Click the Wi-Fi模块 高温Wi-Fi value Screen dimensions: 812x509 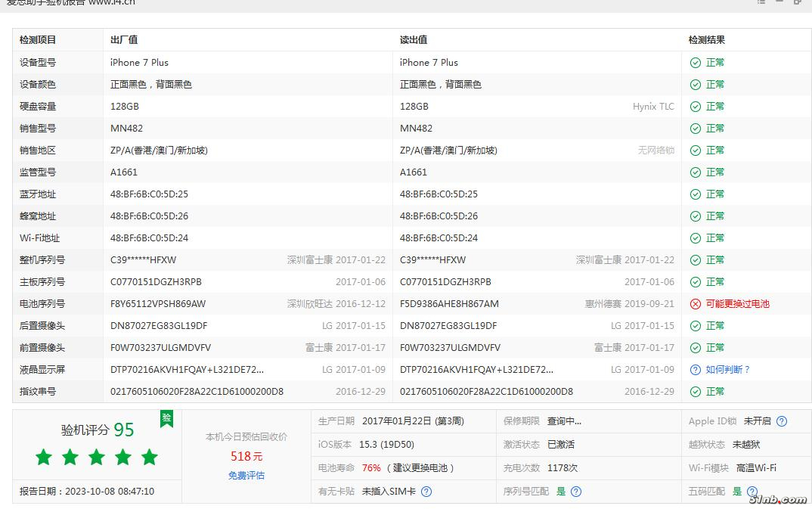pyautogui.click(x=756, y=468)
